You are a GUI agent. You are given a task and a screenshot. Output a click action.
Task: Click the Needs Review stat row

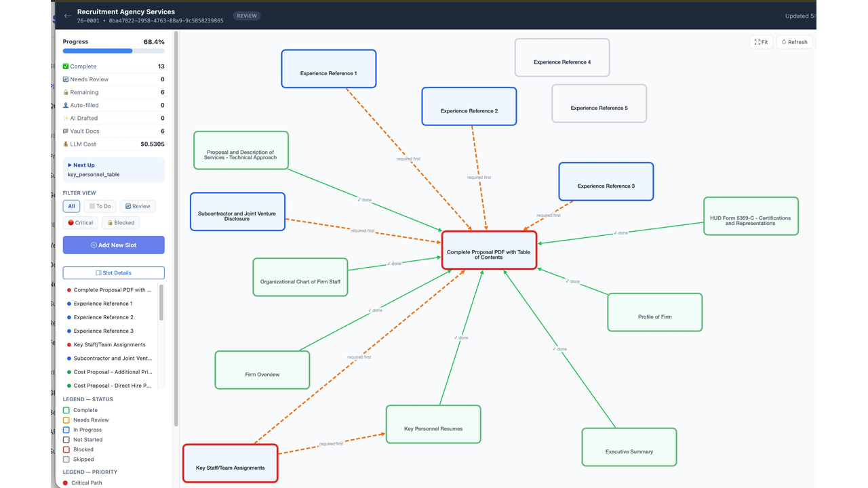(x=113, y=79)
